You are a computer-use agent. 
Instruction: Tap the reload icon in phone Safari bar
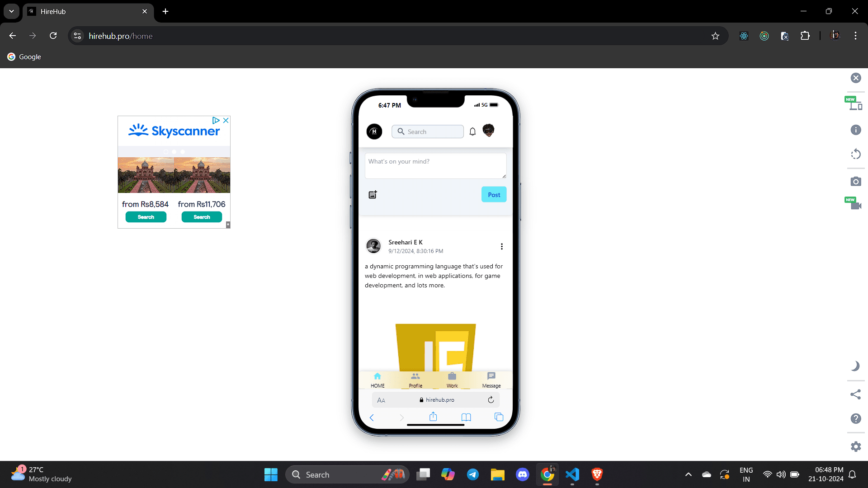491,399
